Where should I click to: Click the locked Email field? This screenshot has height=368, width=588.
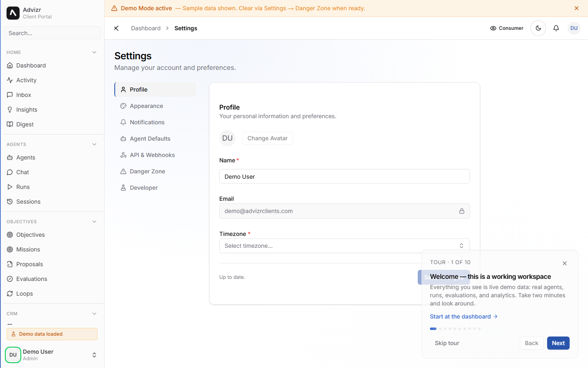[x=345, y=211]
